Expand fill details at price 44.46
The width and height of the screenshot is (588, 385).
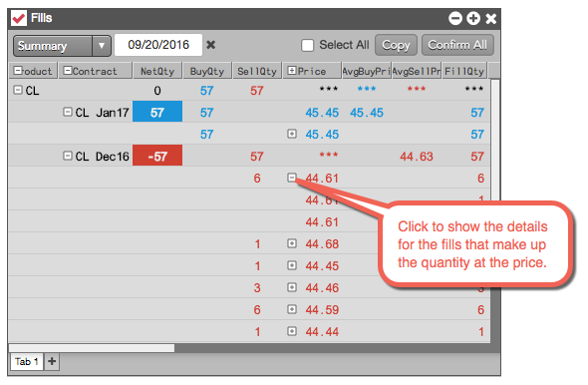(x=292, y=287)
